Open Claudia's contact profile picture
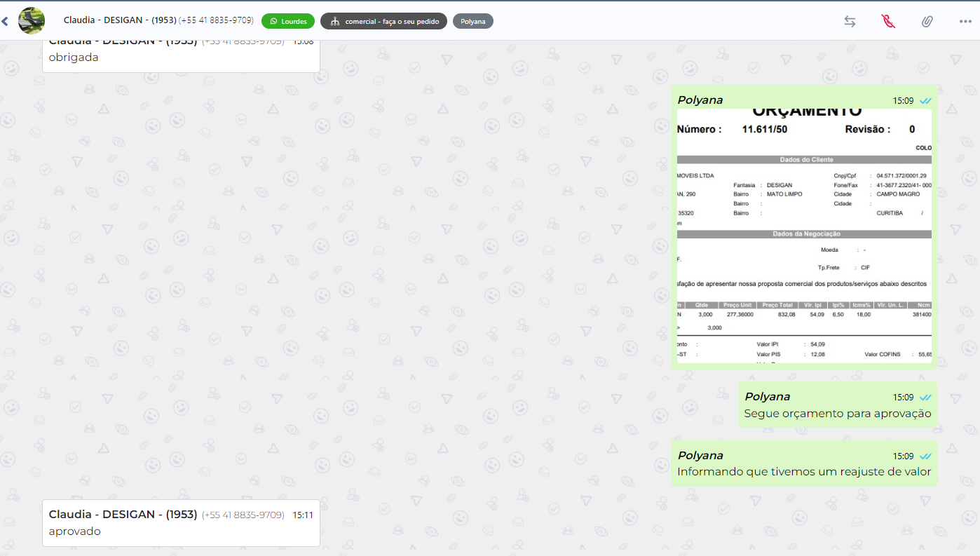The height and width of the screenshot is (556, 980). [32, 21]
